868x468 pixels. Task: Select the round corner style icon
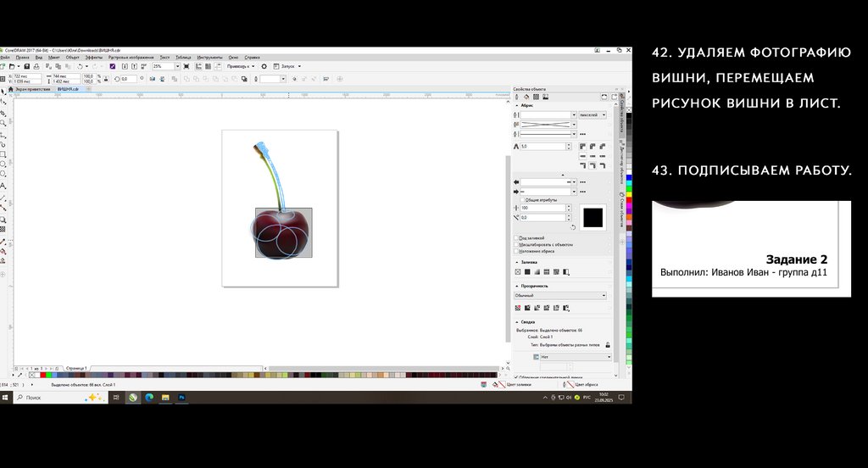pyautogui.click(x=593, y=146)
